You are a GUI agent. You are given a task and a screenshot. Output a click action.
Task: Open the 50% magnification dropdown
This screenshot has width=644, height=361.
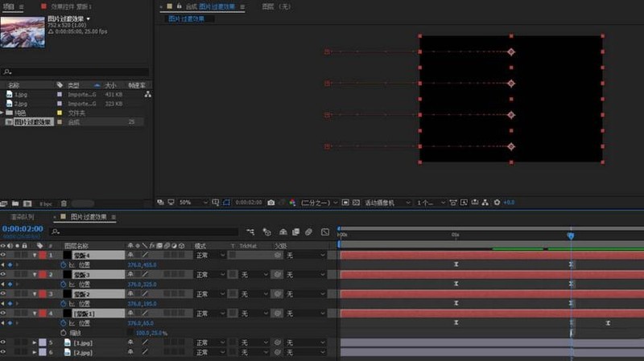[193, 203]
